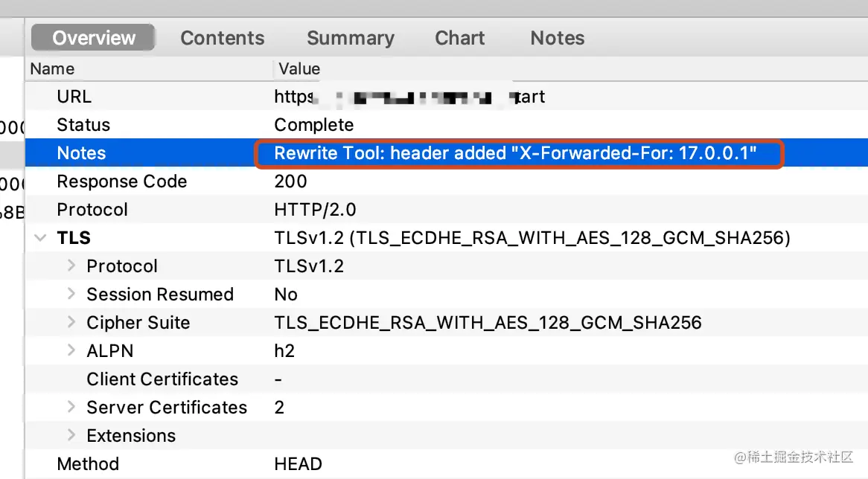Expand the Server Certificates row

pyautogui.click(x=71, y=407)
